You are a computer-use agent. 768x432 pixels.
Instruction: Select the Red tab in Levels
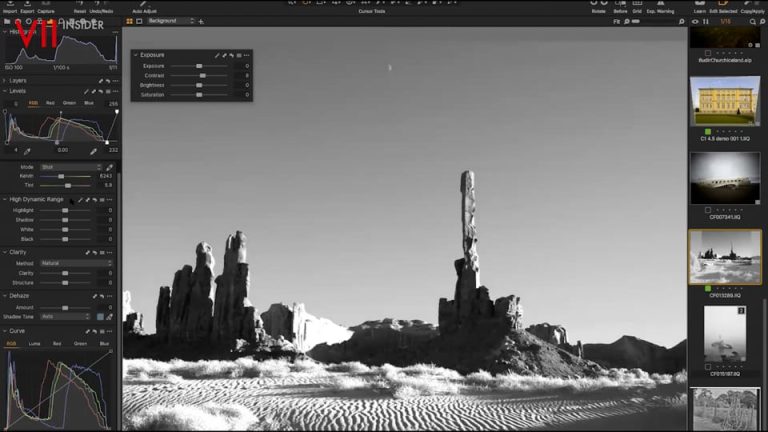[50, 103]
